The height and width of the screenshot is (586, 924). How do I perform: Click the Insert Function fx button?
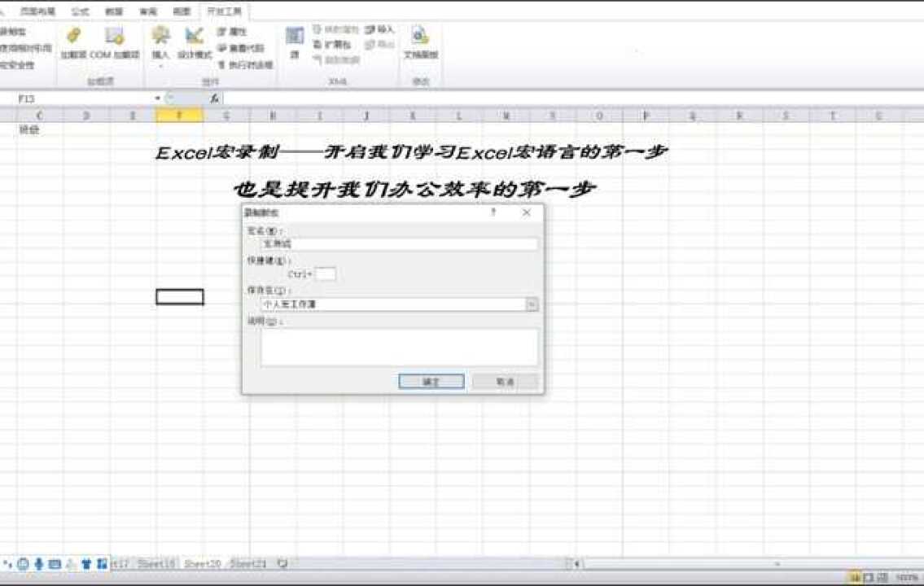point(214,98)
